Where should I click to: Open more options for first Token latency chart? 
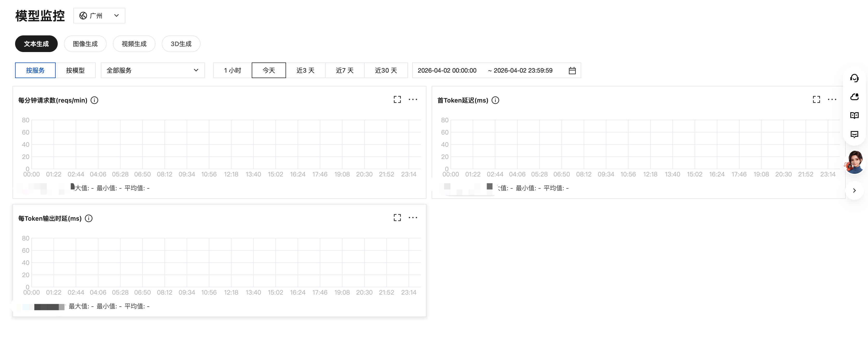pos(832,99)
